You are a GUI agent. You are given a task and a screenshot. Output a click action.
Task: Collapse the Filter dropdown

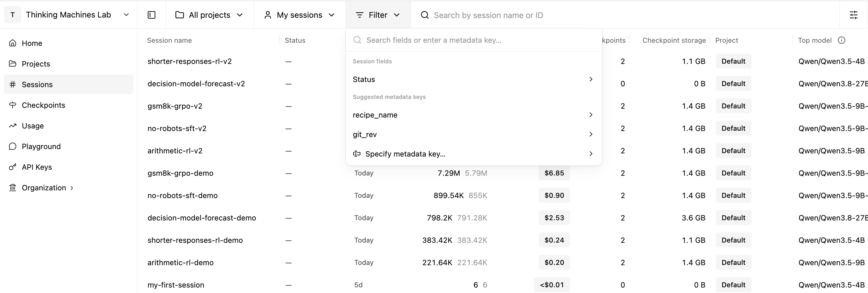(378, 15)
